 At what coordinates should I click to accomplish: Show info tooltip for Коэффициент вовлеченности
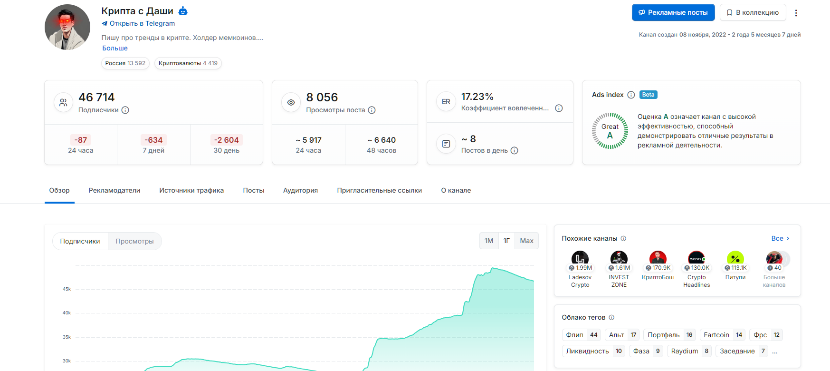pyautogui.click(x=558, y=108)
